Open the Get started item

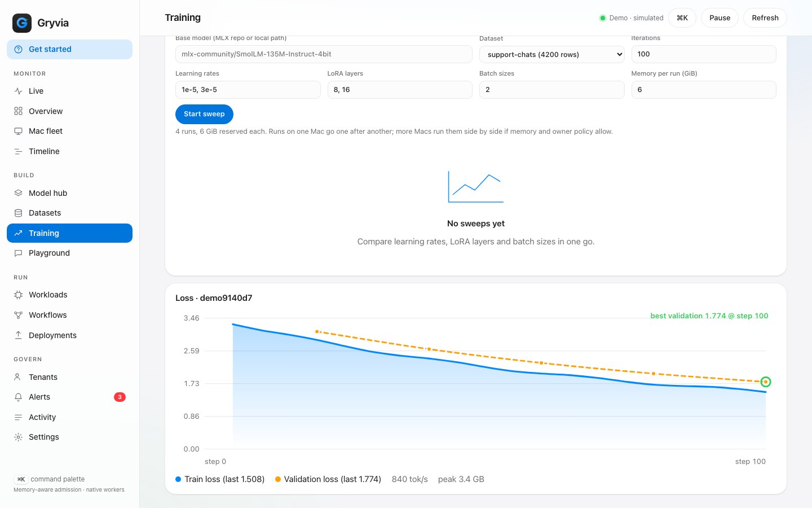(69, 49)
